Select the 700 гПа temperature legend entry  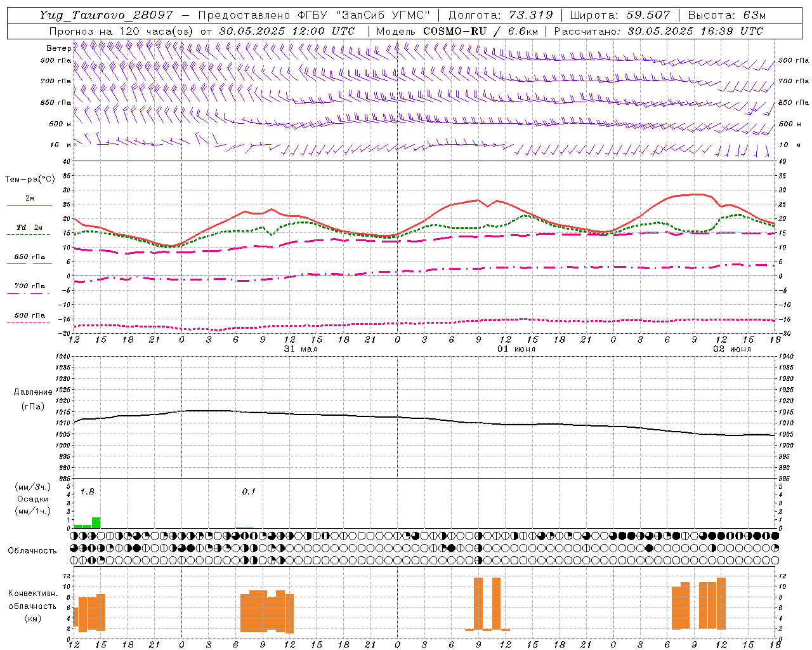pos(29,286)
